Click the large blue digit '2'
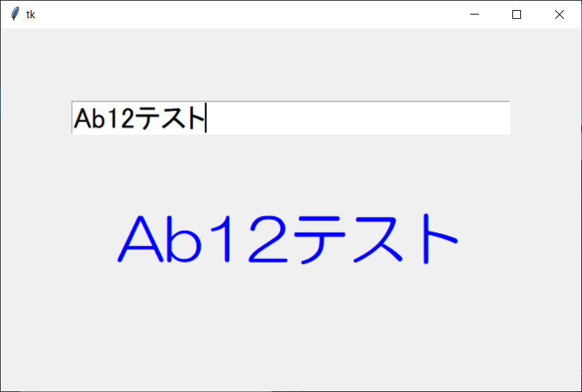 [x=268, y=239]
